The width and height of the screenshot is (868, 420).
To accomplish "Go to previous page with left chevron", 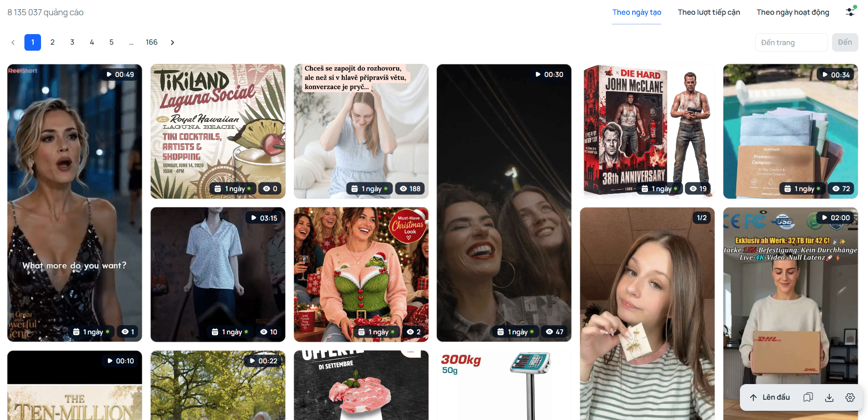I will (x=13, y=42).
